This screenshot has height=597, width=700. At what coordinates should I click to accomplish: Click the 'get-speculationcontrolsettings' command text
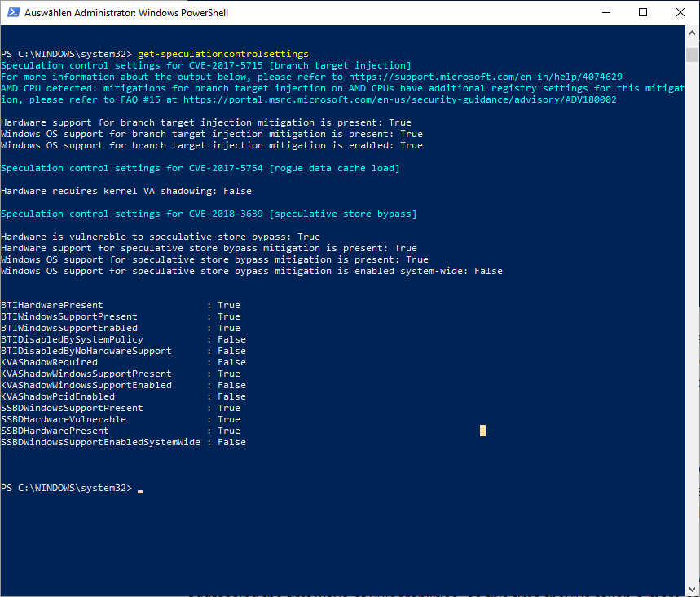coord(222,54)
